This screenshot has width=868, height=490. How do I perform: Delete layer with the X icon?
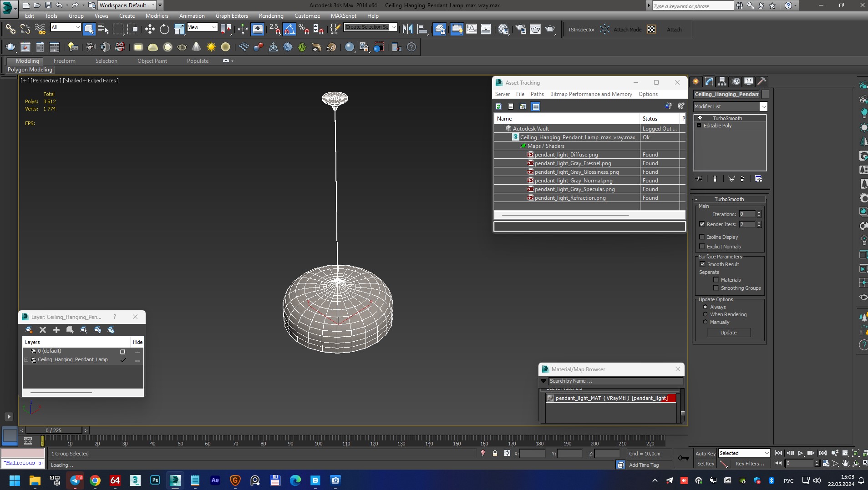43,330
